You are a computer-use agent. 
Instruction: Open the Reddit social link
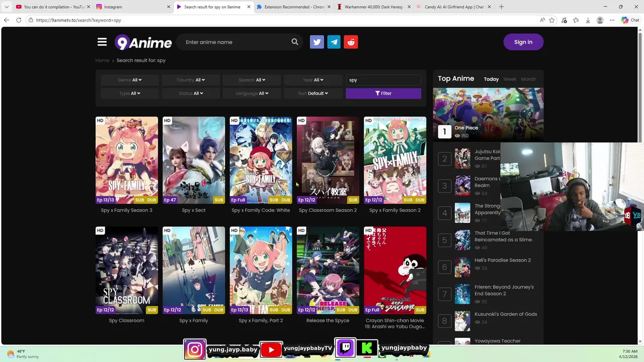tap(351, 42)
